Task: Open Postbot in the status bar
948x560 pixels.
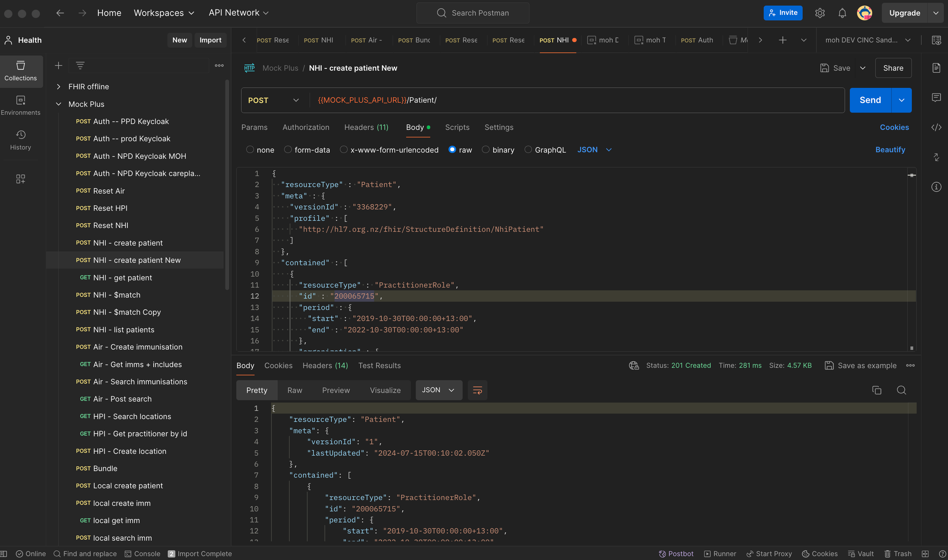Action: 676,554
